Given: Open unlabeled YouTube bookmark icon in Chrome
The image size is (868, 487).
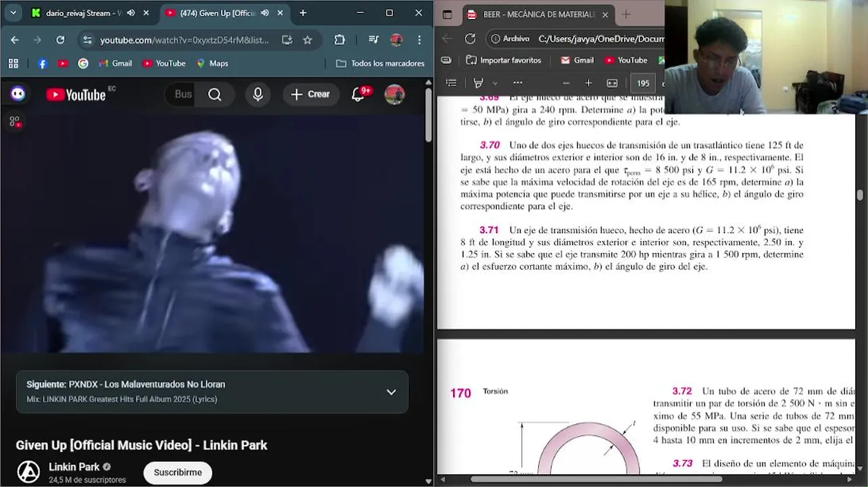Looking at the screenshot, I should pos(63,64).
